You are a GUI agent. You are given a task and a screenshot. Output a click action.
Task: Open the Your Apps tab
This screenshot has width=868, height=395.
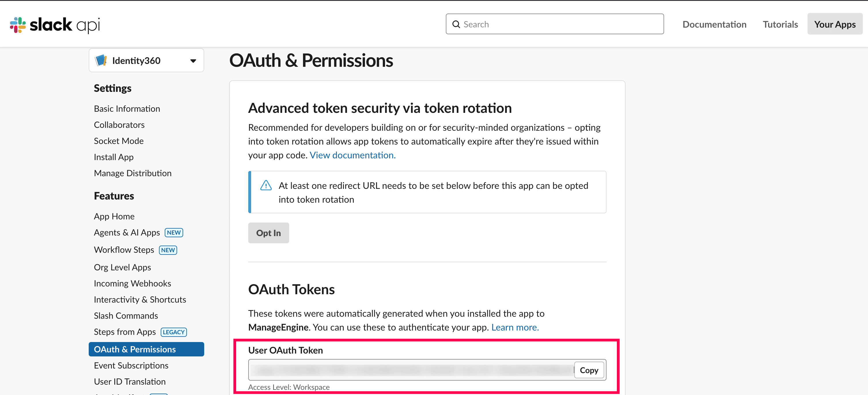[x=835, y=24]
